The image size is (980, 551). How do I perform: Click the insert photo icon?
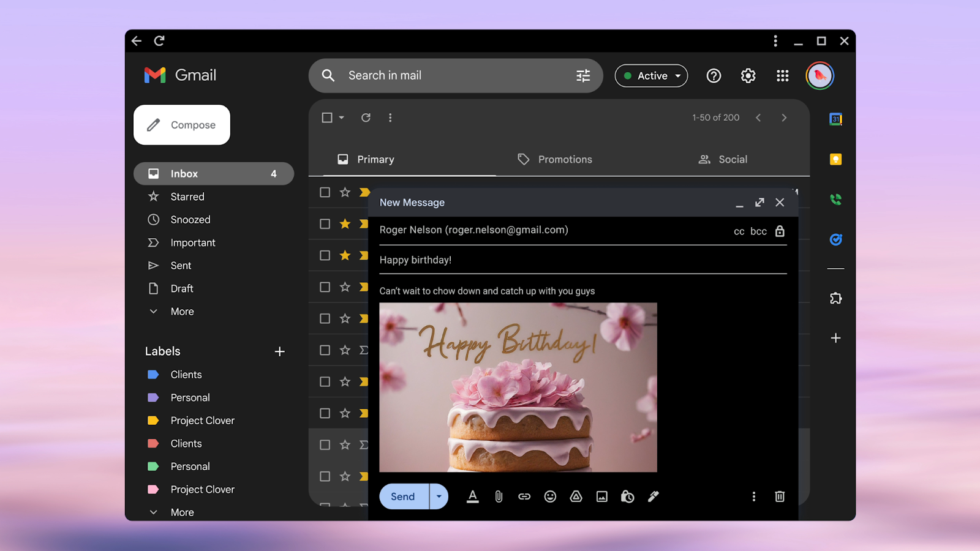(x=602, y=497)
